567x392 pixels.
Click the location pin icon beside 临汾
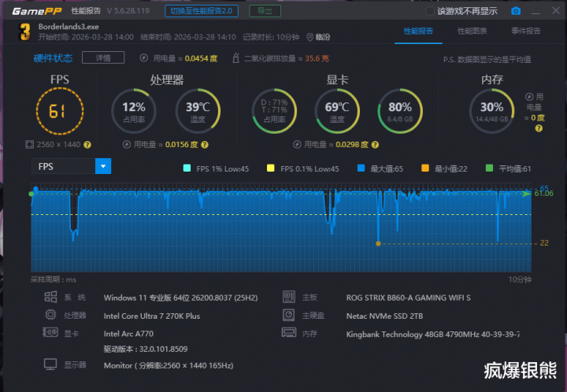309,36
